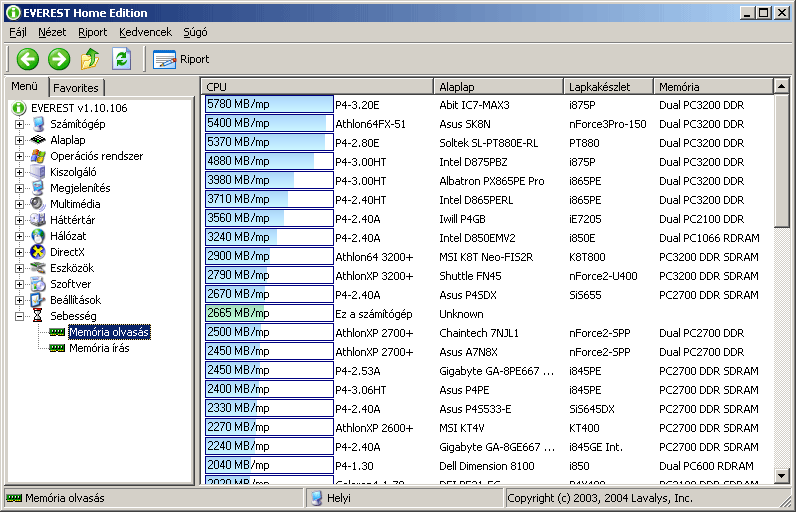Image resolution: width=796 pixels, height=512 pixels.
Task: Click the vertical scrollbar thumb
Action: 782,161
